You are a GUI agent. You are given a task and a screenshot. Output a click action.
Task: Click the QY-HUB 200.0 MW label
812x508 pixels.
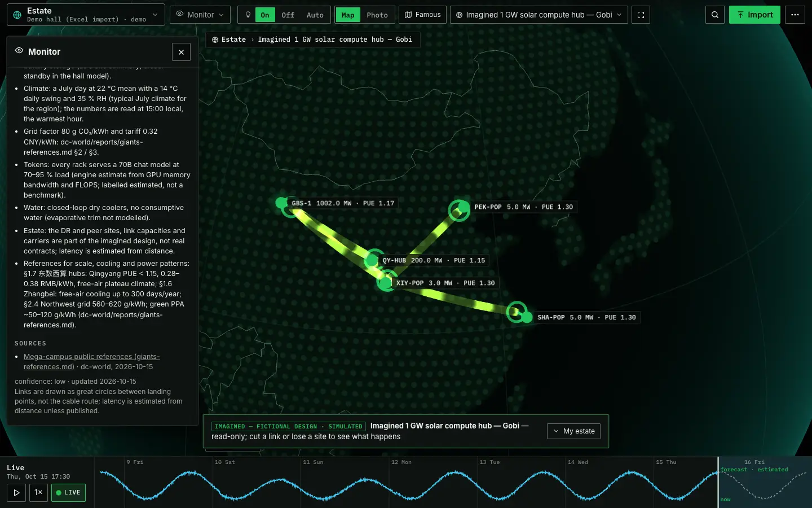coord(434,260)
